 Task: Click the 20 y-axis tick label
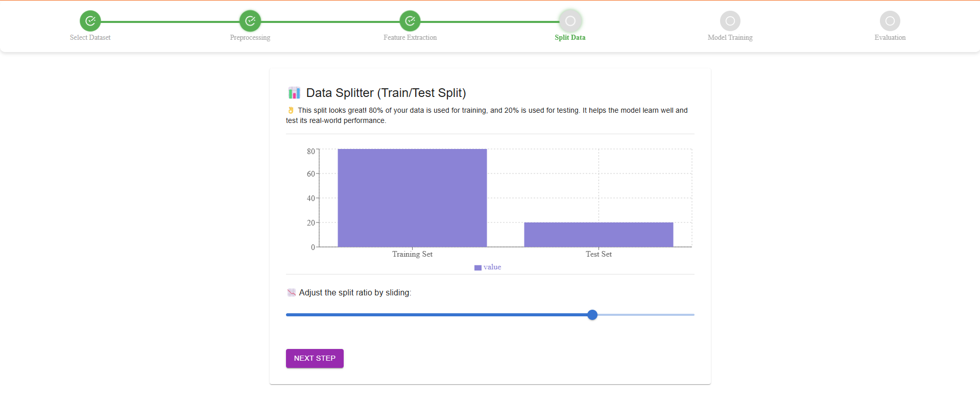click(310, 223)
